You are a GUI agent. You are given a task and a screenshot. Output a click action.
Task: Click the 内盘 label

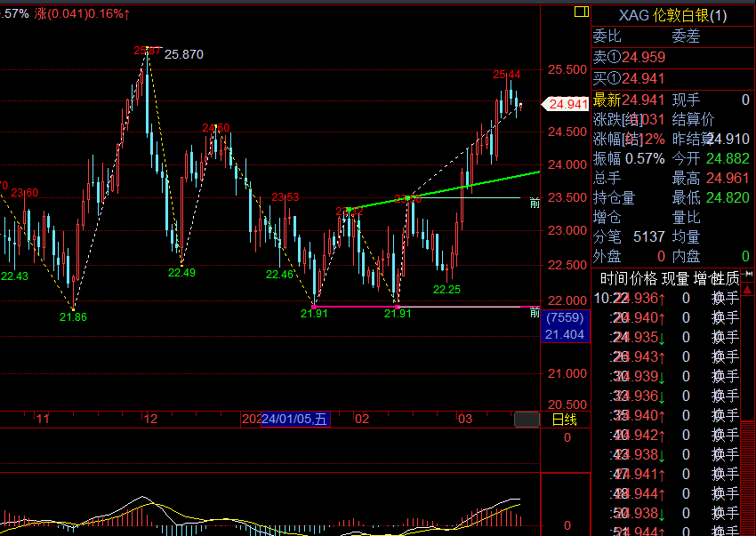coord(686,256)
